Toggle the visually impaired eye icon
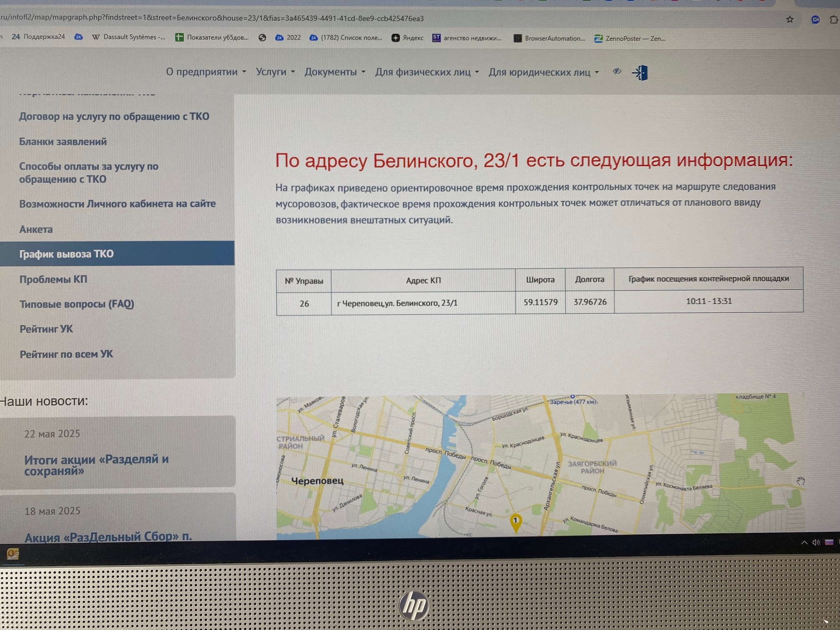Screen dimensions: 840x630 [617, 72]
